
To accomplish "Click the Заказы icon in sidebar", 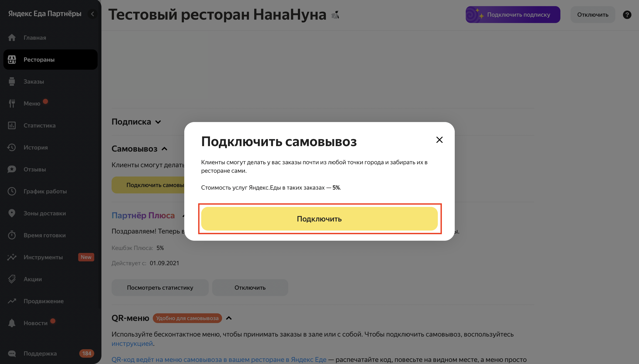I will click(x=12, y=81).
